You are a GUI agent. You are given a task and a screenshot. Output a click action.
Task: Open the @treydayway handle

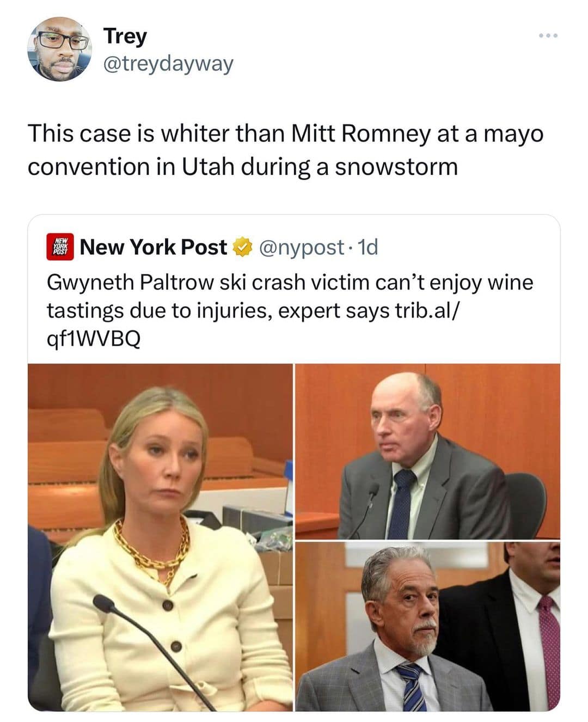coord(168,63)
